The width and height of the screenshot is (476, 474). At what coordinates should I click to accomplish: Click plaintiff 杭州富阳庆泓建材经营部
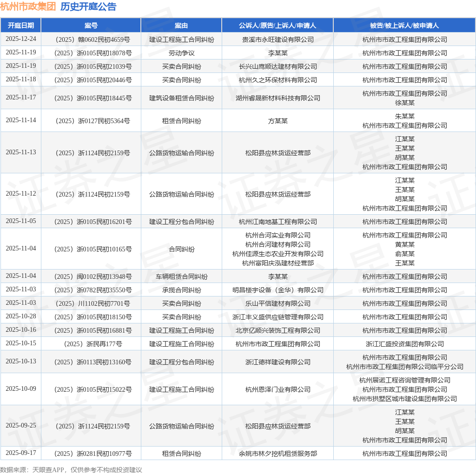[x=278, y=263]
